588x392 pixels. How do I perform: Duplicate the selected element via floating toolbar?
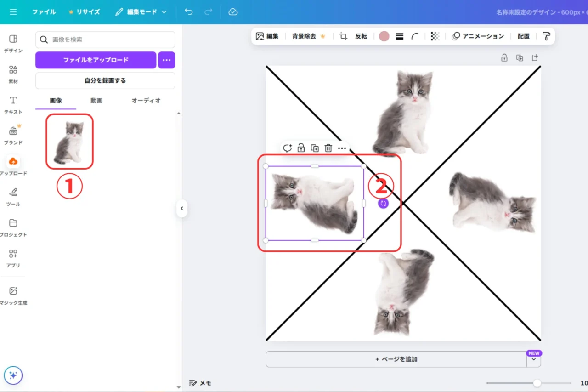tap(315, 148)
